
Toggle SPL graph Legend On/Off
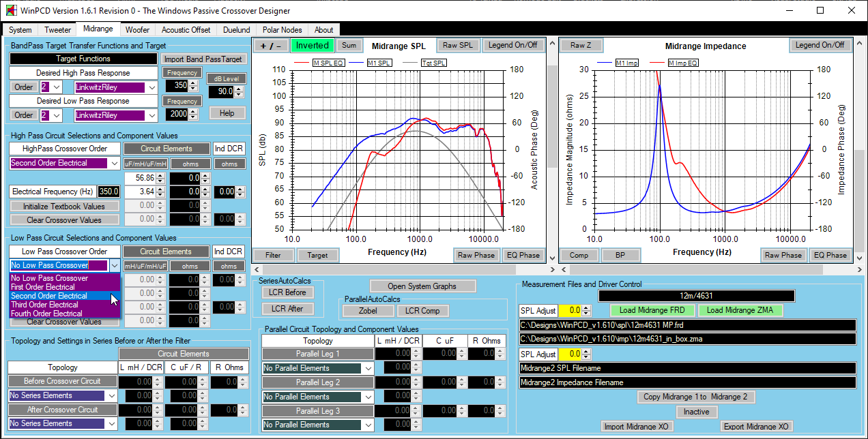point(514,46)
